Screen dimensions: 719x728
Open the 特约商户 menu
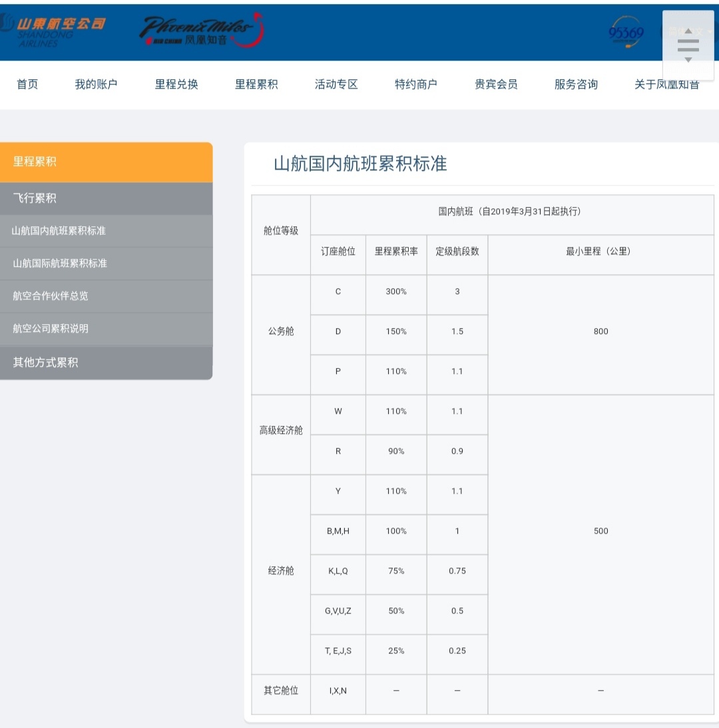[416, 84]
